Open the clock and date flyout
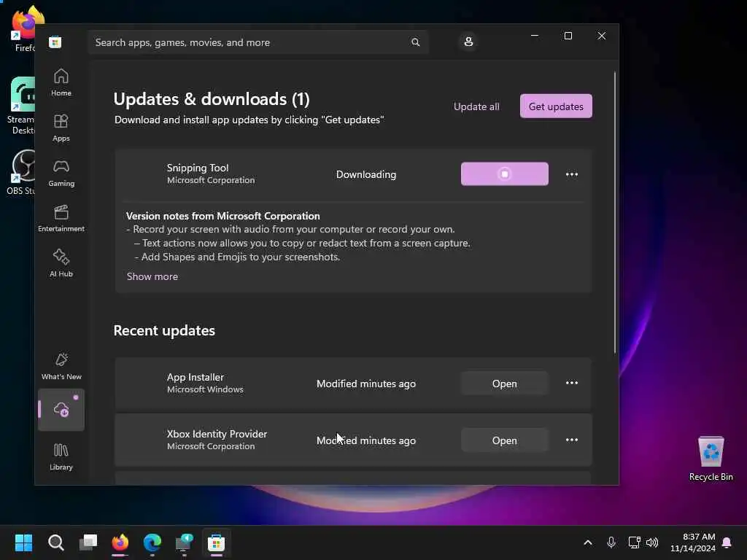 tap(693, 542)
